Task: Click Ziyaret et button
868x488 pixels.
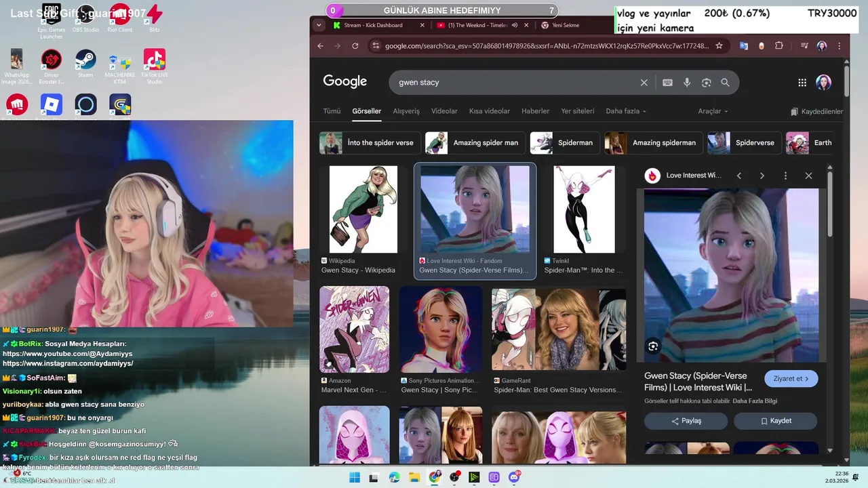Action: click(x=791, y=379)
